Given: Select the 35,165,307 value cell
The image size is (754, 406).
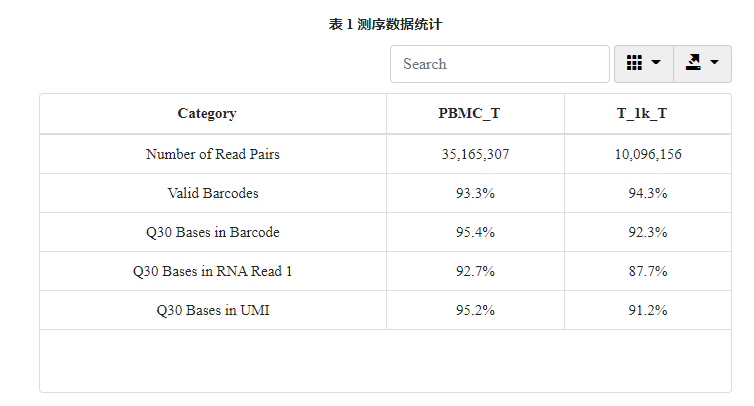Looking at the screenshot, I should [475, 154].
